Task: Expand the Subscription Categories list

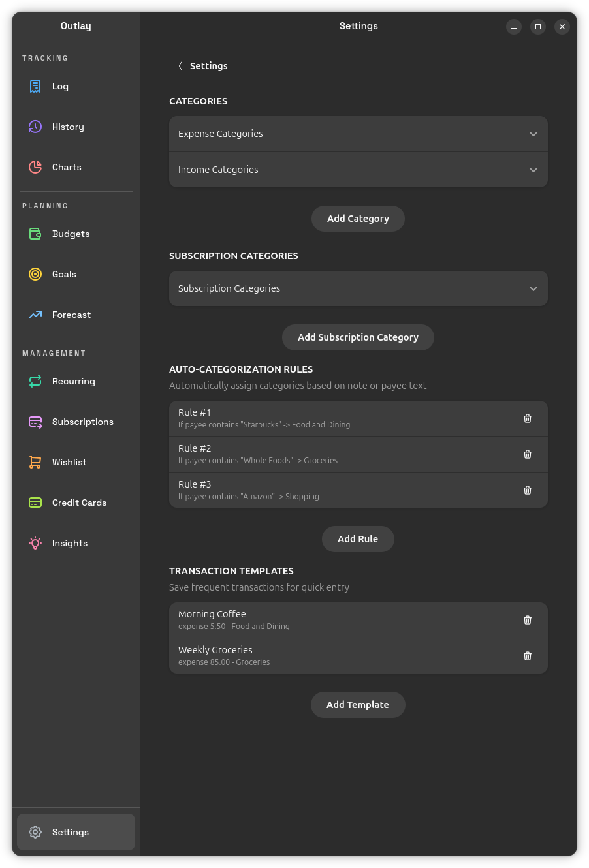Action: [x=358, y=288]
